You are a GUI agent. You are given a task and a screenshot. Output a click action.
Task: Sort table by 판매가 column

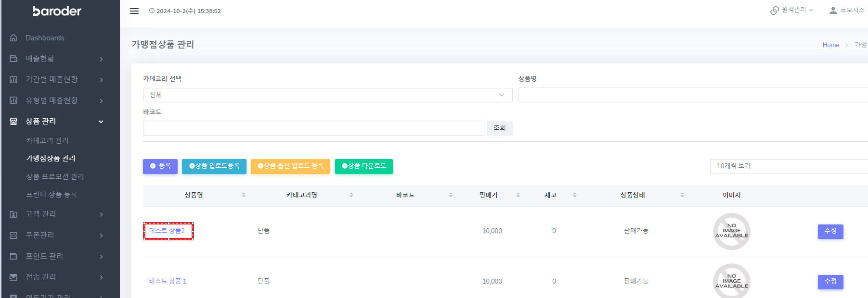(x=518, y=195)
